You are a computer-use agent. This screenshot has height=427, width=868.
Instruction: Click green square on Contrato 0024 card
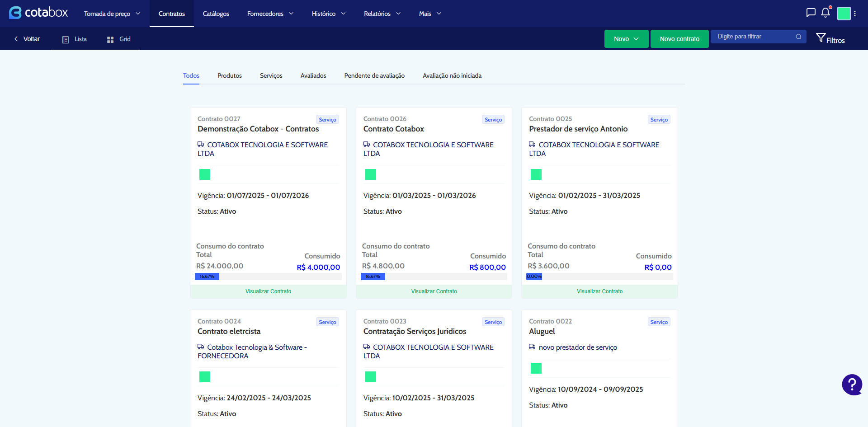(x=205, y=377)
